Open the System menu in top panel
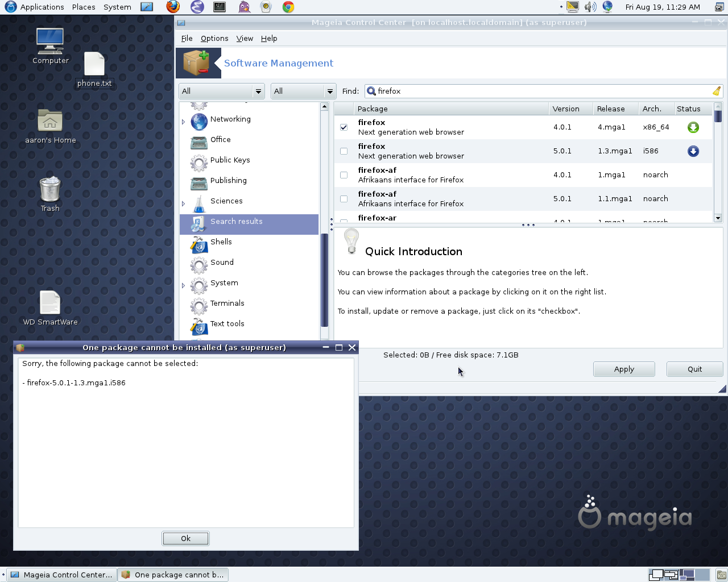728x582 pixels. click(117, 7)
